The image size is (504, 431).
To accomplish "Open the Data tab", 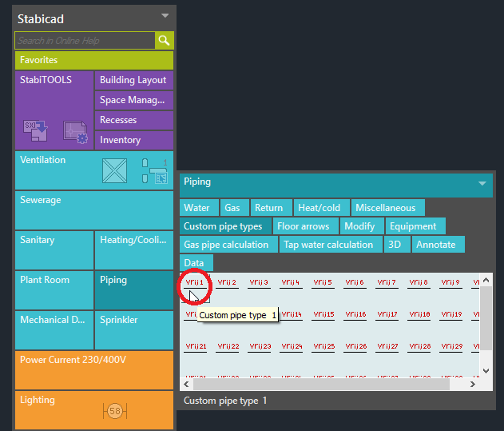I will [196, 262].
